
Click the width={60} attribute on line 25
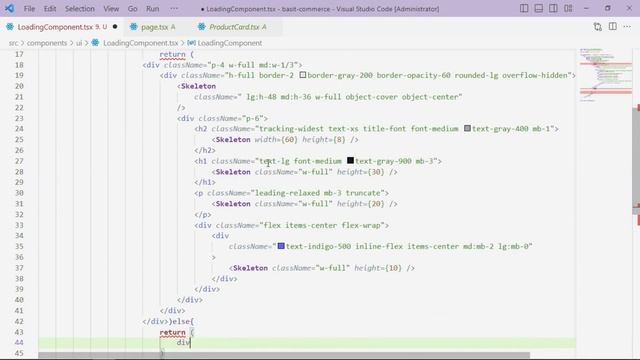pyautogui.click(x=276, y=140)
